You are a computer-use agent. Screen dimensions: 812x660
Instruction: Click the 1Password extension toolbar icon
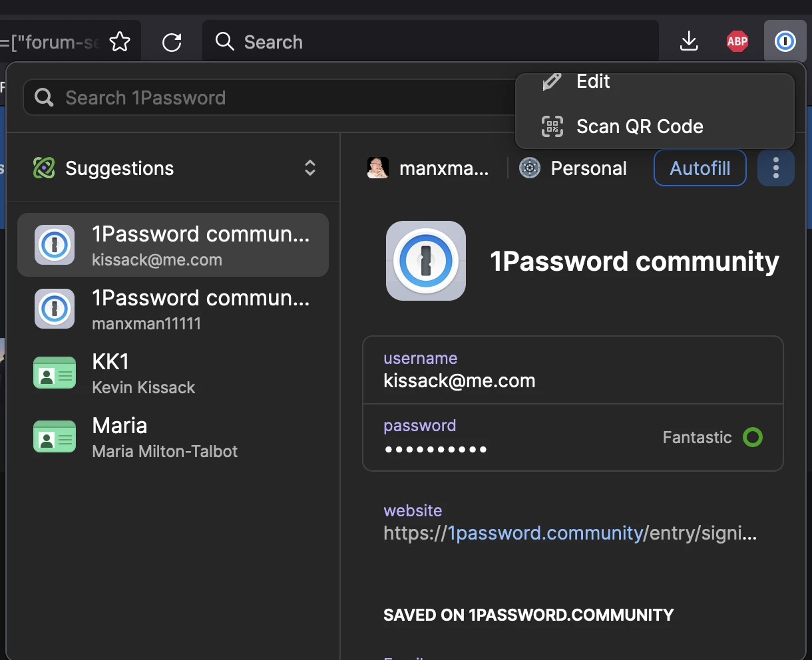coord(785,42)
